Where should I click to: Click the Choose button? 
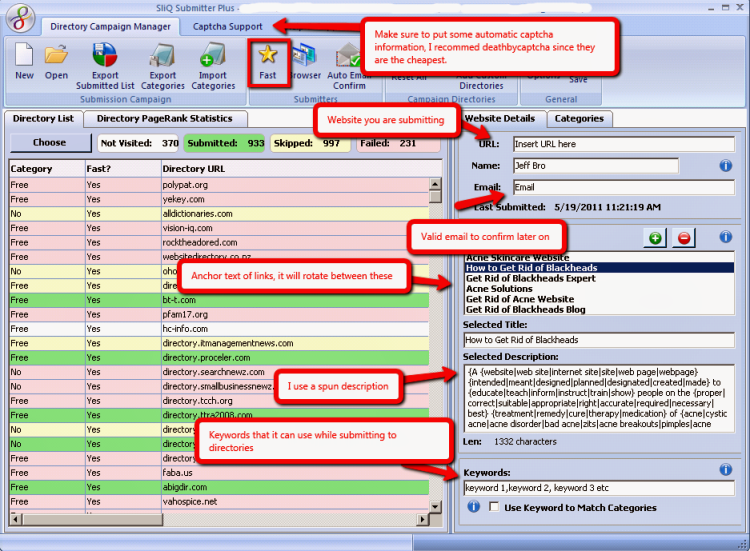tap(50, 143)
